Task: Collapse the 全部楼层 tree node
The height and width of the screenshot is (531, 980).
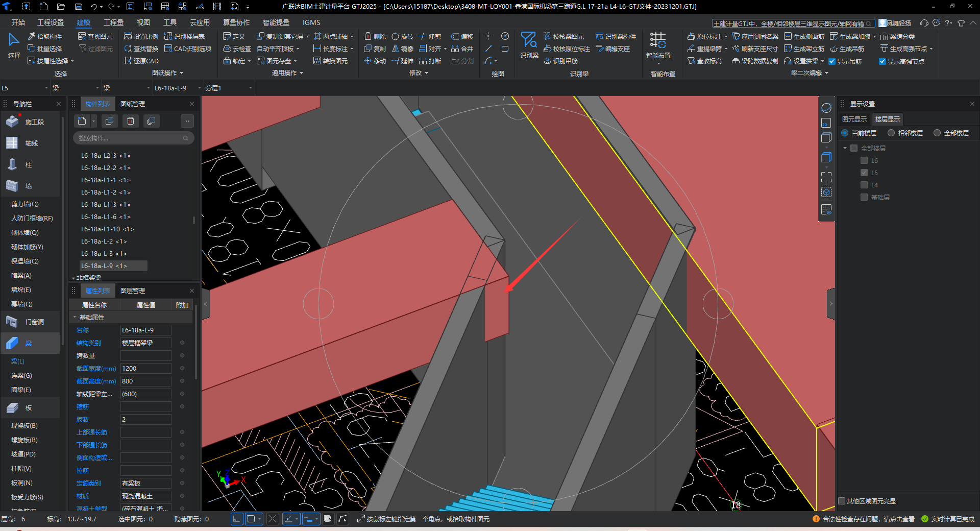Action: click(x=845, y=148)
